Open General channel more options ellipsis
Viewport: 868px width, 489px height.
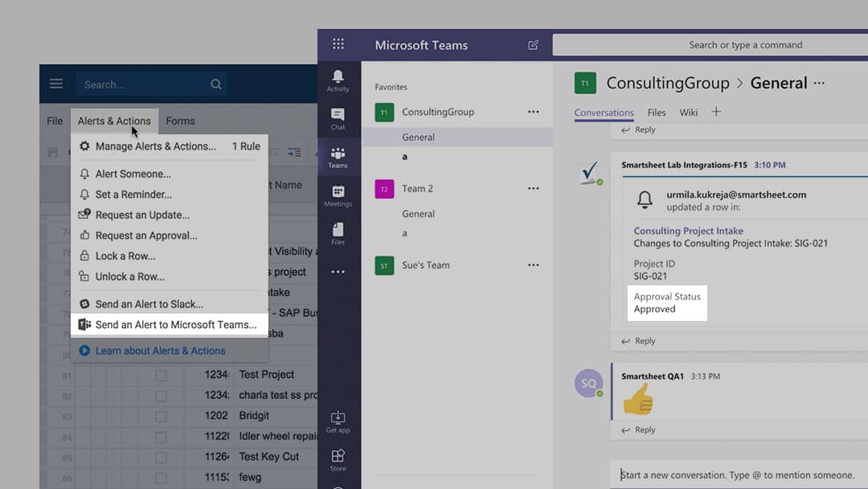click(x=819, y=83)
